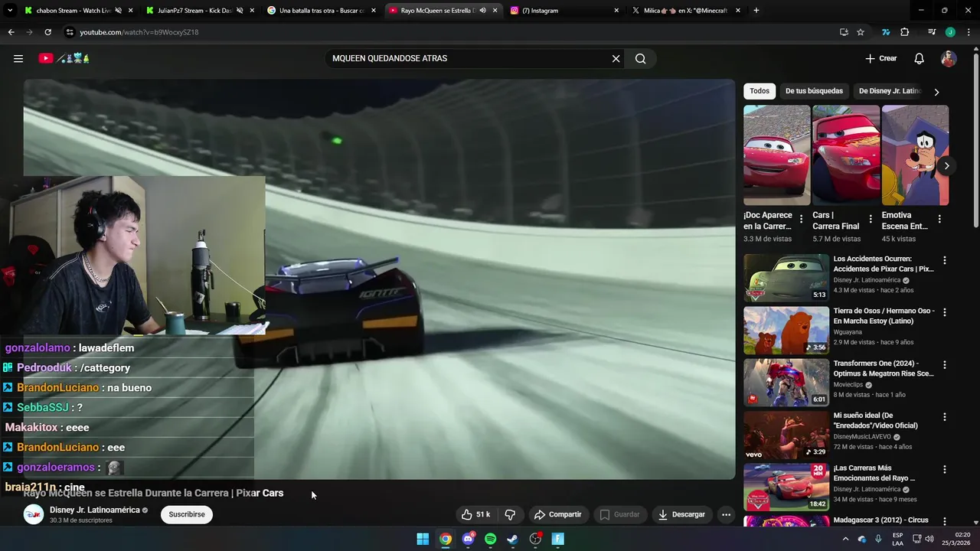Open a new browser tab
Screen dimensions: 980x551
tap(756, 10)
